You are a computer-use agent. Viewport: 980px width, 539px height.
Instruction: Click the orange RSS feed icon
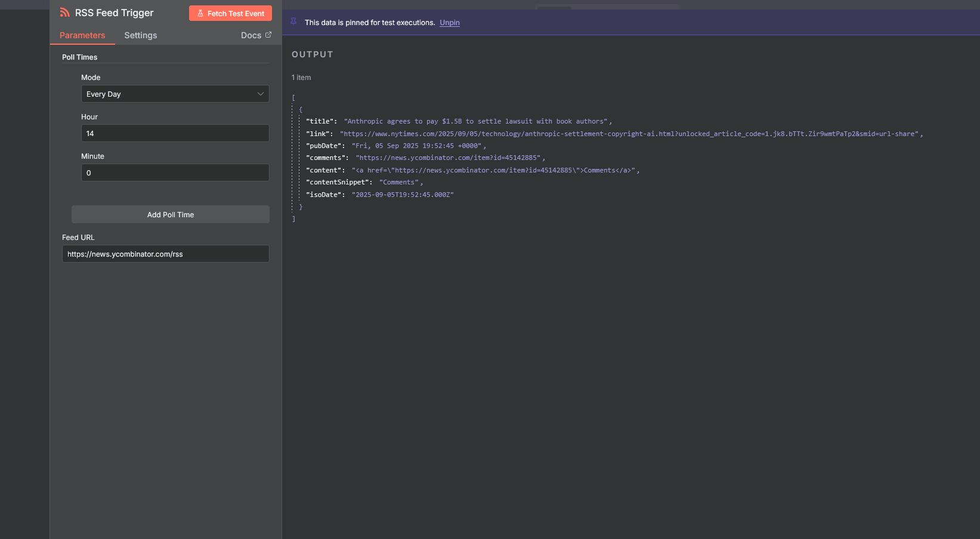[65, 13]
